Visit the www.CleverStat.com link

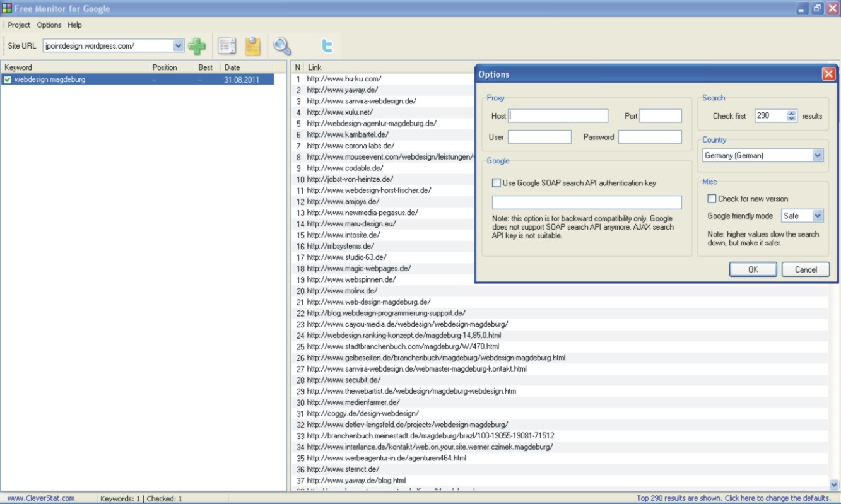pyautogui.click(x=41, y=498)
